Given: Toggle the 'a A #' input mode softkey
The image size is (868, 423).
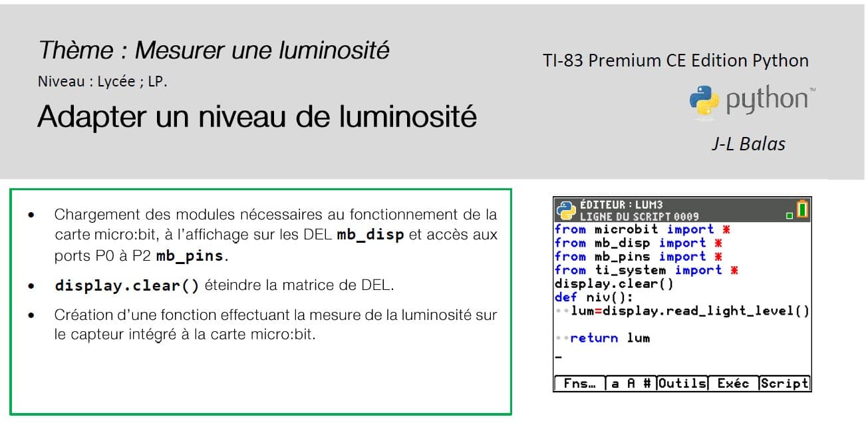Looking at the screenshot, I should click(631, 384).
